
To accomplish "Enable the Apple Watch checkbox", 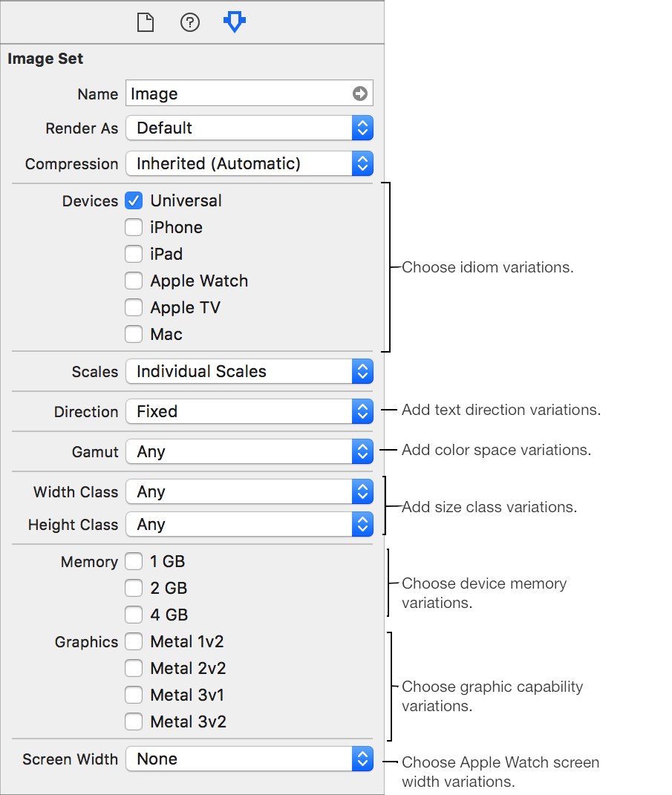I will click(134, 281).
